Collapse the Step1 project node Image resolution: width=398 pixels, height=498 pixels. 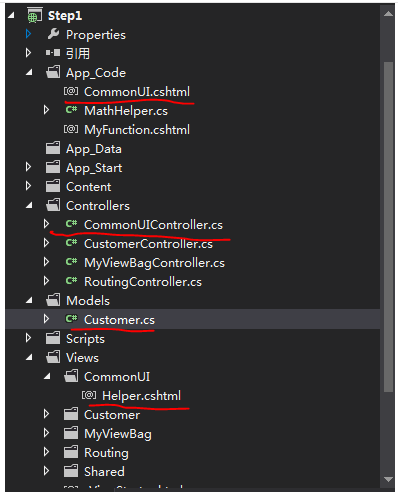(11, 15)
